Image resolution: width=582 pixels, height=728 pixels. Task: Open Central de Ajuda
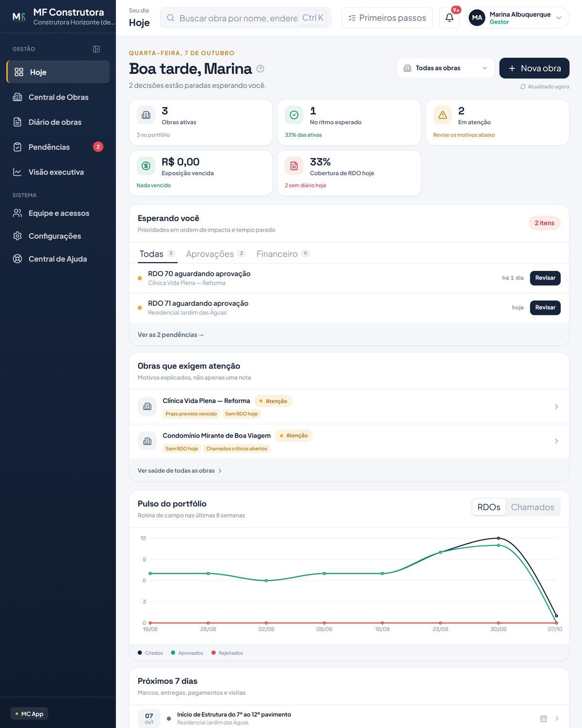58,259
